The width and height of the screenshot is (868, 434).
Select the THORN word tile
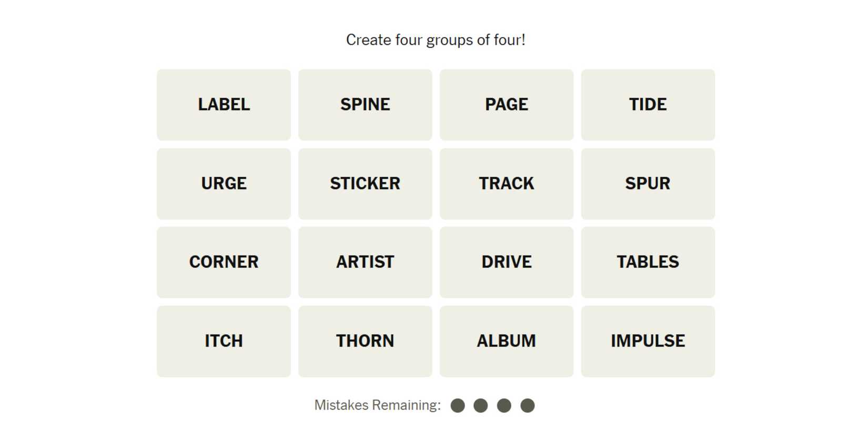[365, 341]
